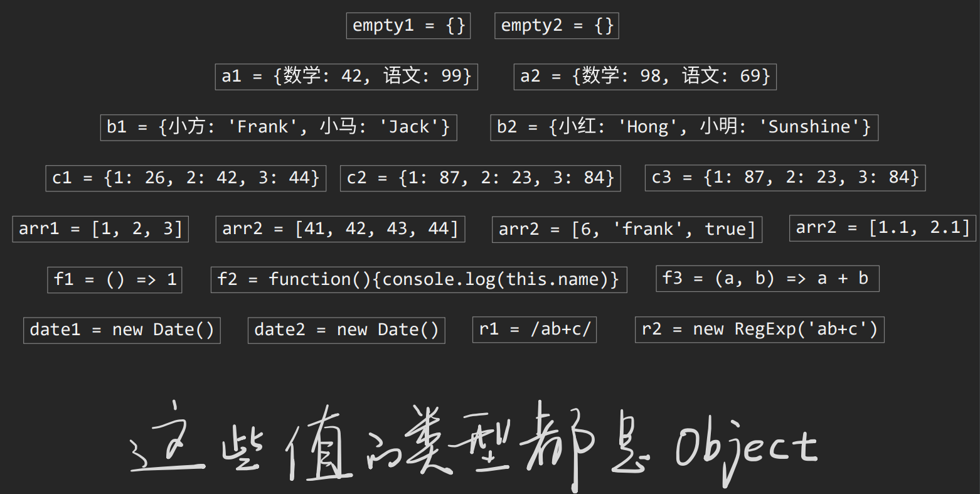
Task: Select the date2 = new Date() box
Action: pos(346,330)
